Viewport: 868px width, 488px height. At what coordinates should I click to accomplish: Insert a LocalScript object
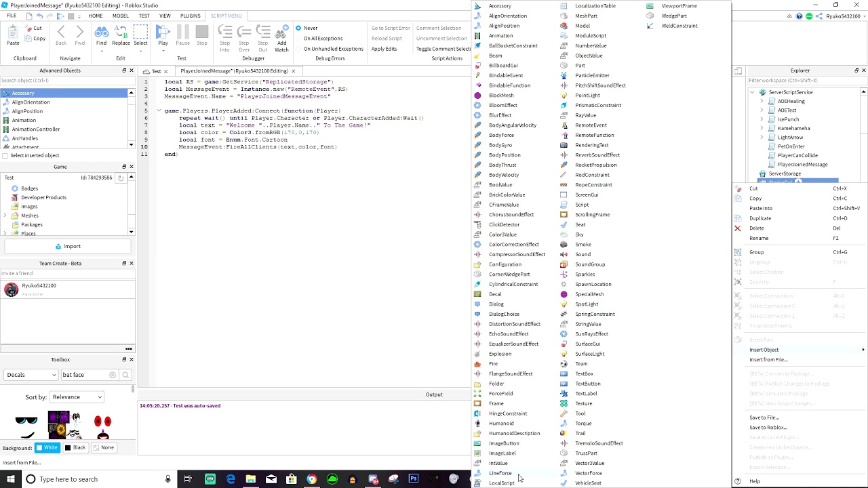501,483
